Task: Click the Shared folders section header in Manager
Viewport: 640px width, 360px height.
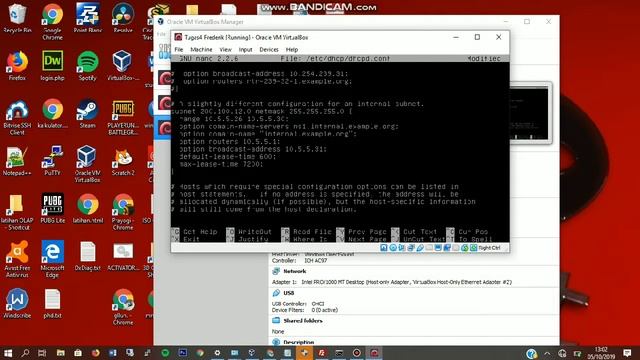Action: (303, 321)
